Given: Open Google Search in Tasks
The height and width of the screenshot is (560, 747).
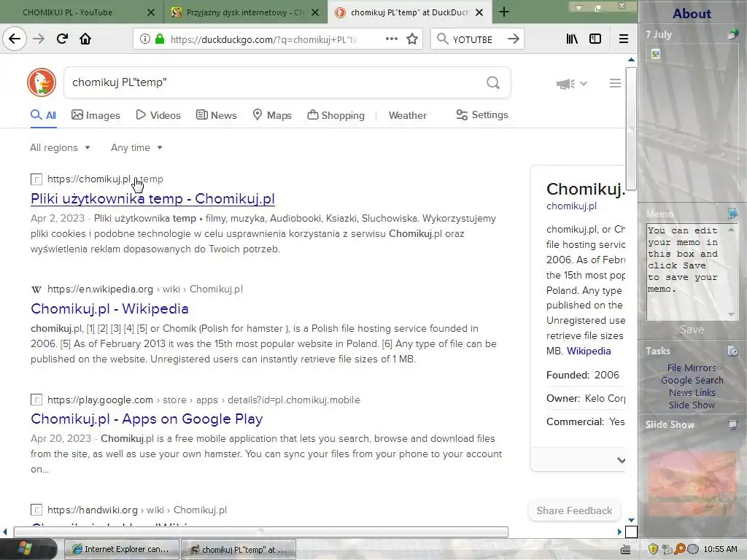Looking at the screenshot, I should pyautogui.click(x=692, y=380).
